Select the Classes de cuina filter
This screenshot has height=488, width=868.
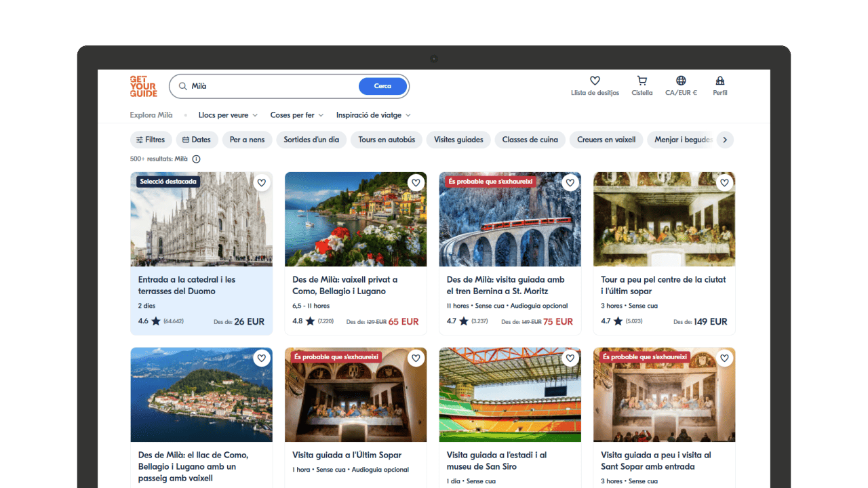point(530,140)
